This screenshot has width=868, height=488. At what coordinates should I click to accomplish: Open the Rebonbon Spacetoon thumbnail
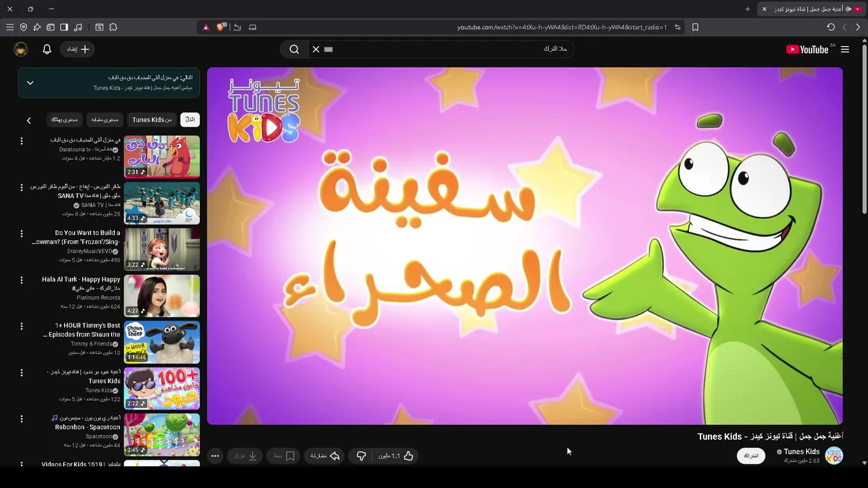point(162,434)
